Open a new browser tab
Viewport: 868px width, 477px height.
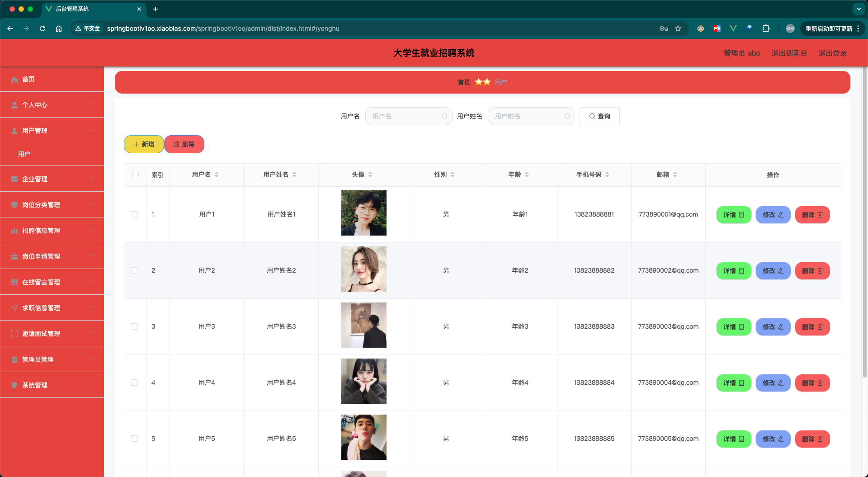(x=156, y=9)
